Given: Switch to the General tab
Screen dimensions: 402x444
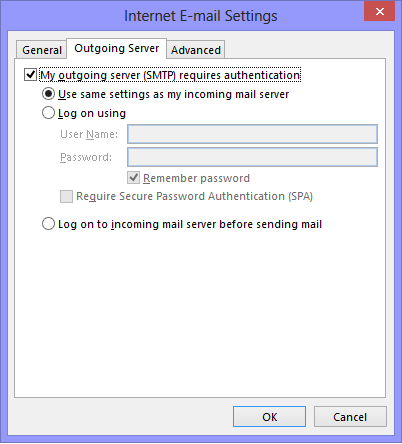Looking at the screenshot, I should click(x=42, y=50).
